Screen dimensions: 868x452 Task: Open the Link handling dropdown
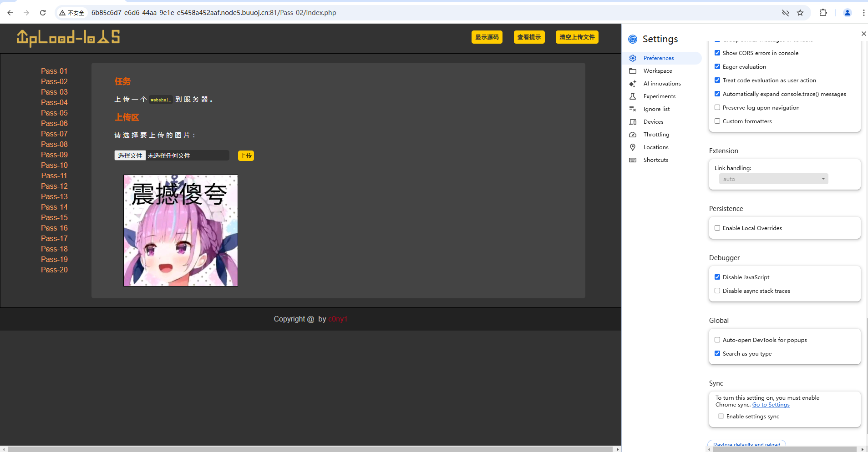(774, 179)
